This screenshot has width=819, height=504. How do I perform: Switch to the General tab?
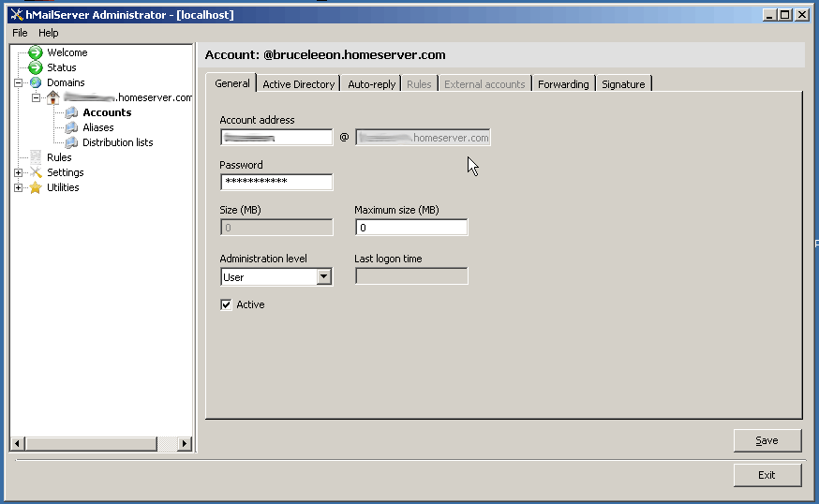click(x=231, y=83)
